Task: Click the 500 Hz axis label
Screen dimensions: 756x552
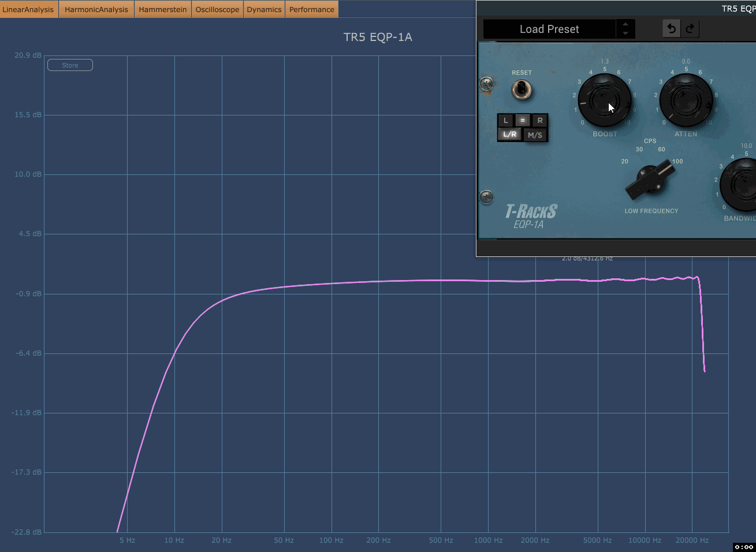Action: tap(441, 540)
